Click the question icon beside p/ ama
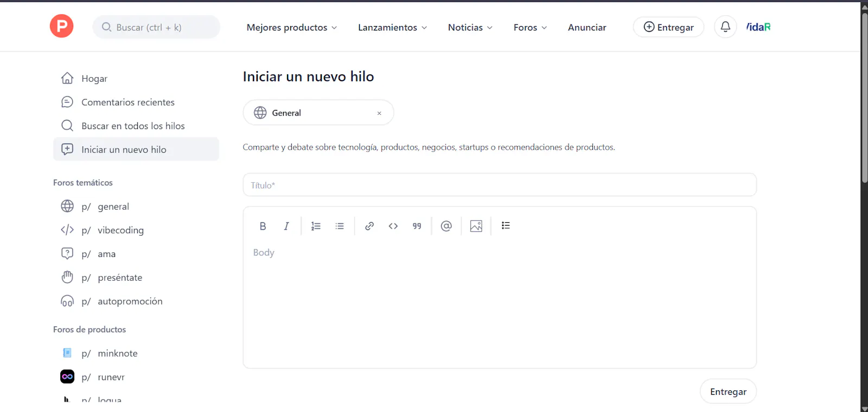 [67, 253]
